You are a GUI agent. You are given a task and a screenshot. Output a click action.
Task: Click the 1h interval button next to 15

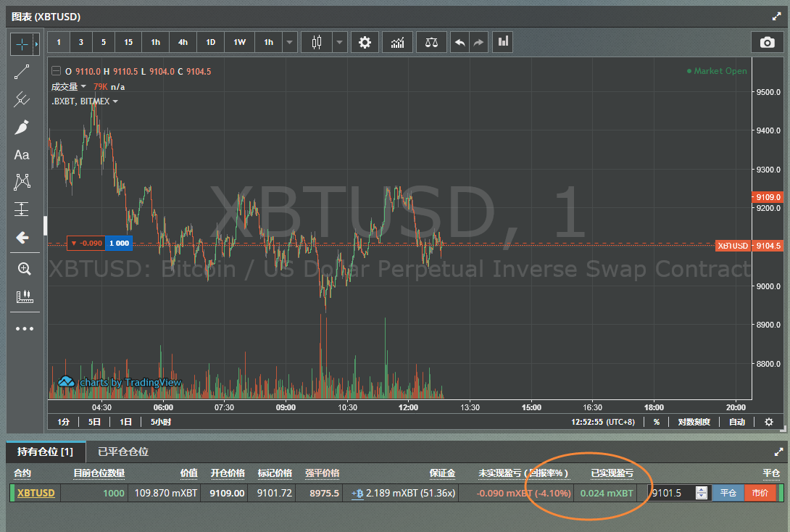(156, 42)
